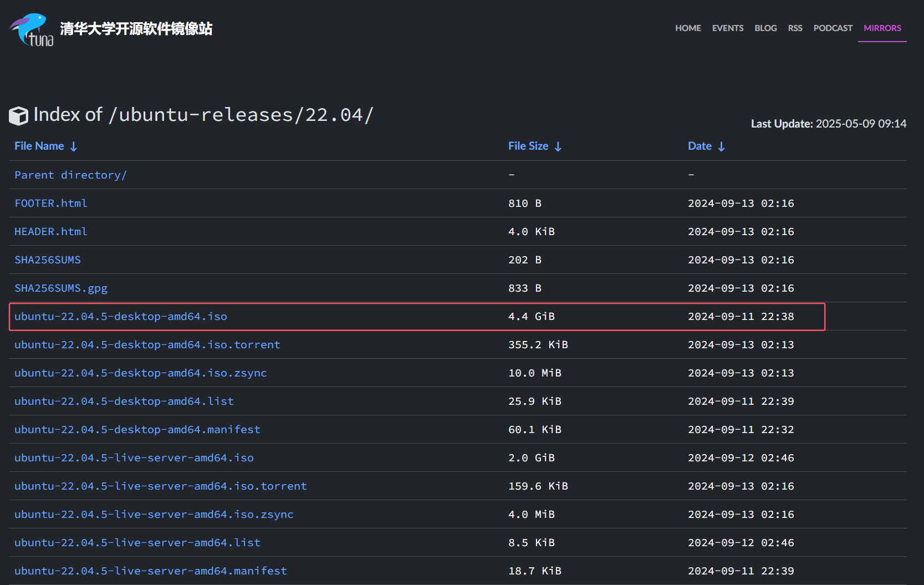Open the RSS feed link
Image resolution: width=924 pixels, height=585 pixels.
click(795, 28)
